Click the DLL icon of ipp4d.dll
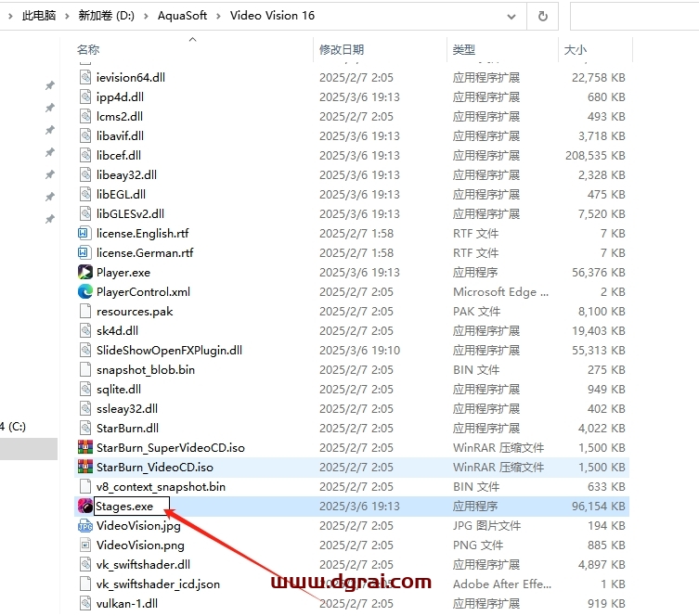 coord(84,96)
